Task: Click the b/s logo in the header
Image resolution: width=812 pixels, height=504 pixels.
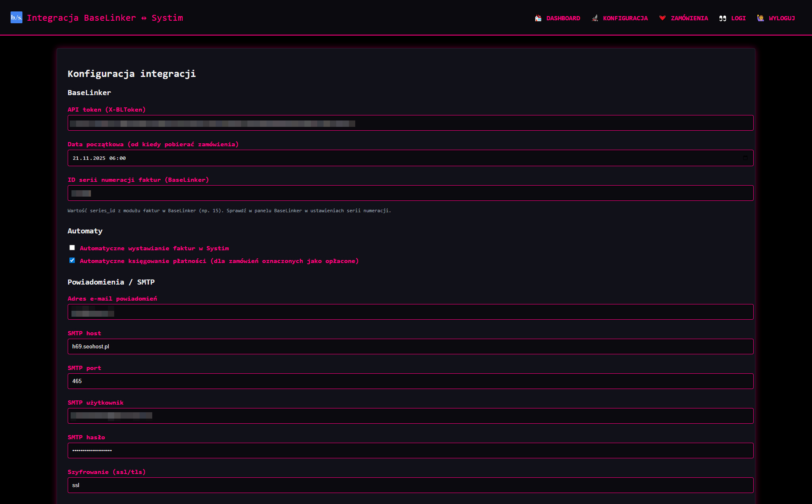Action: pos(16,17)
